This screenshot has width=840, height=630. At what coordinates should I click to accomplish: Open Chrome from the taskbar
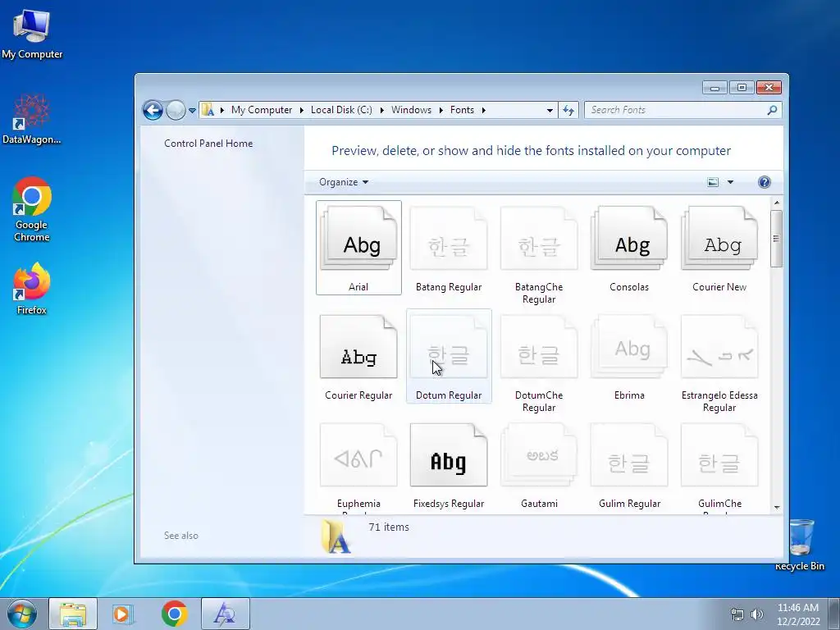[174, 614]
